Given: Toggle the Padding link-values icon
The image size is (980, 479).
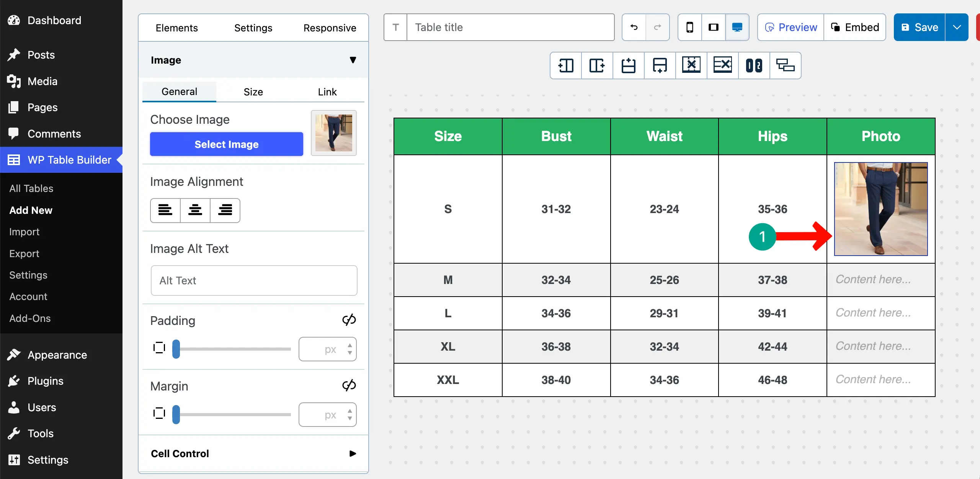Looking at the screenshot, I should click(x=349, y=320).
